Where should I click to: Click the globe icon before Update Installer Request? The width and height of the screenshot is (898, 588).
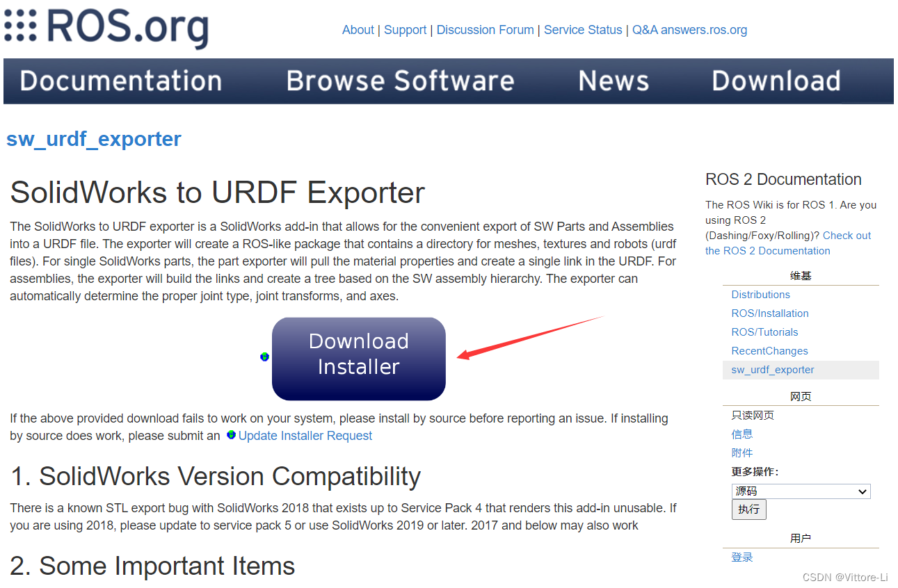tap(231, 435)
